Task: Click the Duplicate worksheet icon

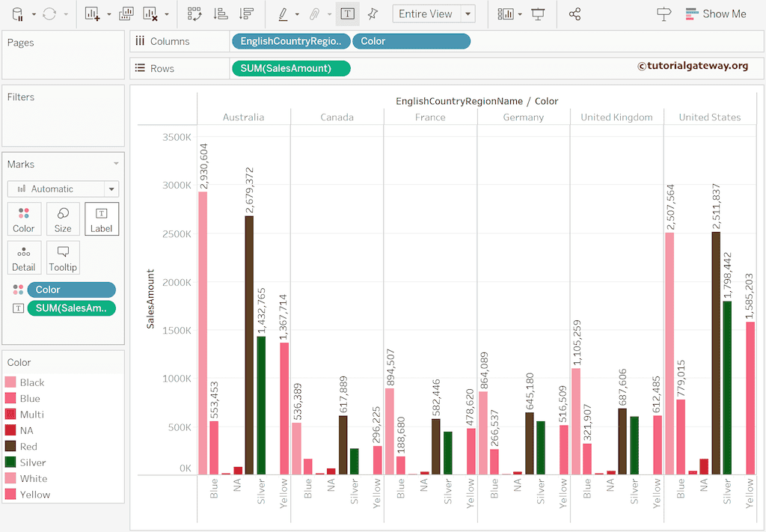Action: tap(126, 13)
